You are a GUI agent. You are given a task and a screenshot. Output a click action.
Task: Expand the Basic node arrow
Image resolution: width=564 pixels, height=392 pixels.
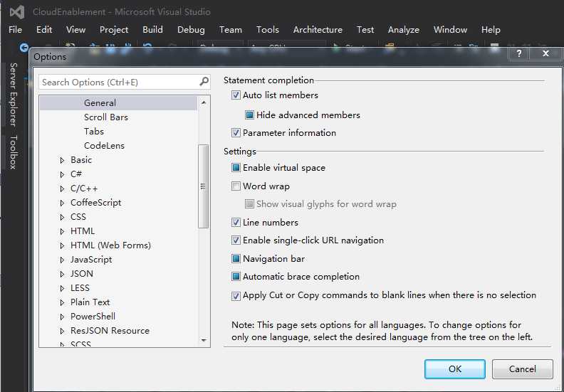pos(62,160)
